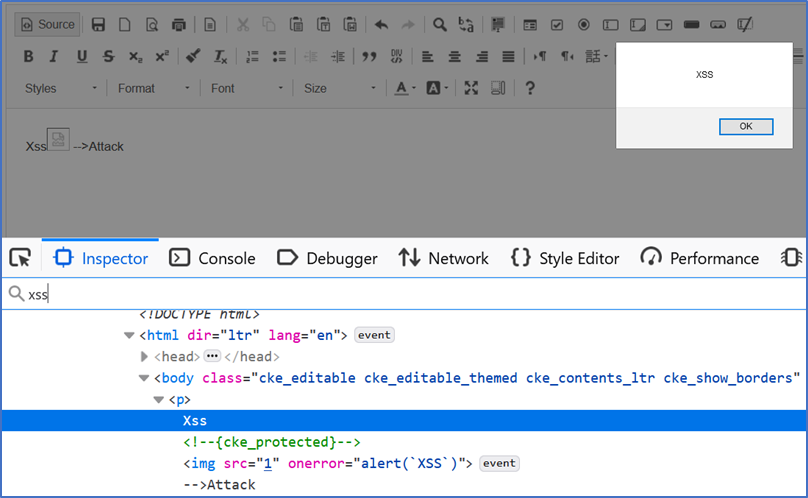Insert an image button from the toolbar
Screen dimensions: 808x498
[718, 24]
